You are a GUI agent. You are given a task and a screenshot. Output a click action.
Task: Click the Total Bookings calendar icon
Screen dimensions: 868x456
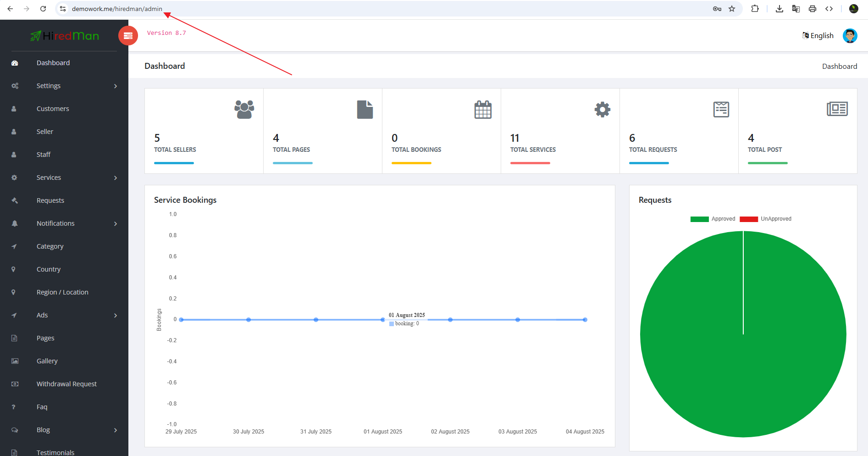point(482,110)
